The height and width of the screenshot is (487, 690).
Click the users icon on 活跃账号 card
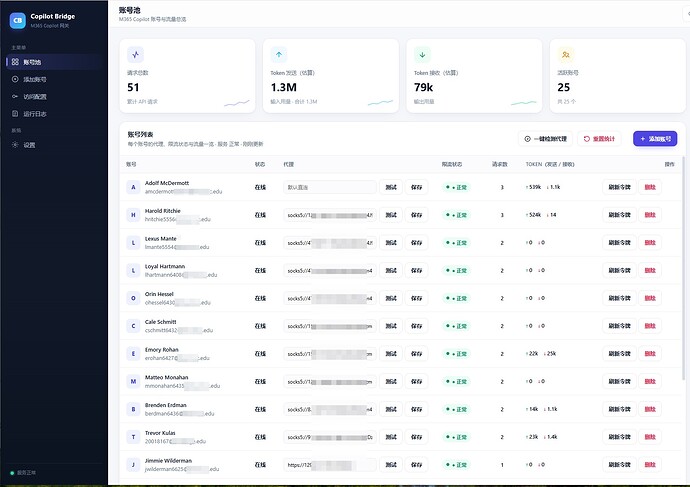point(565,55)
